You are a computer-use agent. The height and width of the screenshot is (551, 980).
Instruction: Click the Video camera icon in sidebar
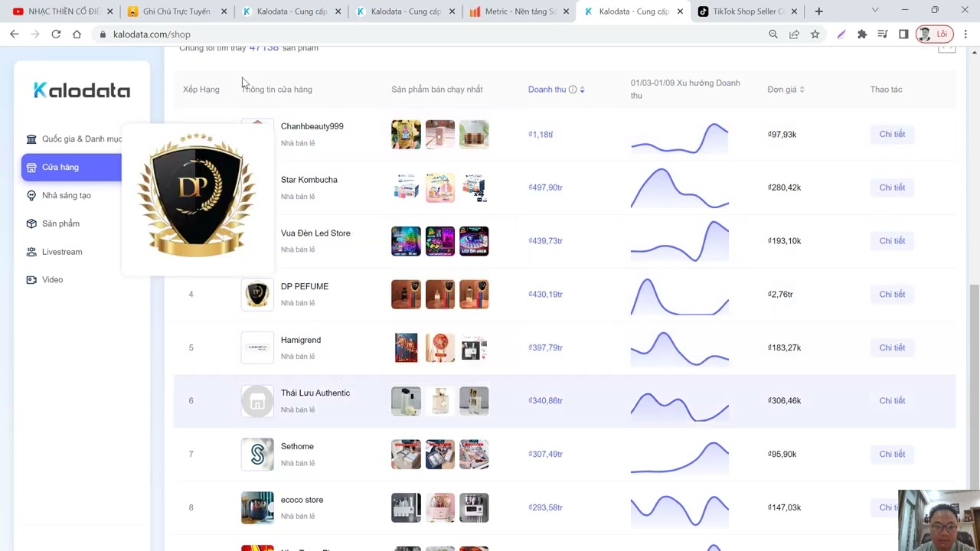(x=31, y=279)
